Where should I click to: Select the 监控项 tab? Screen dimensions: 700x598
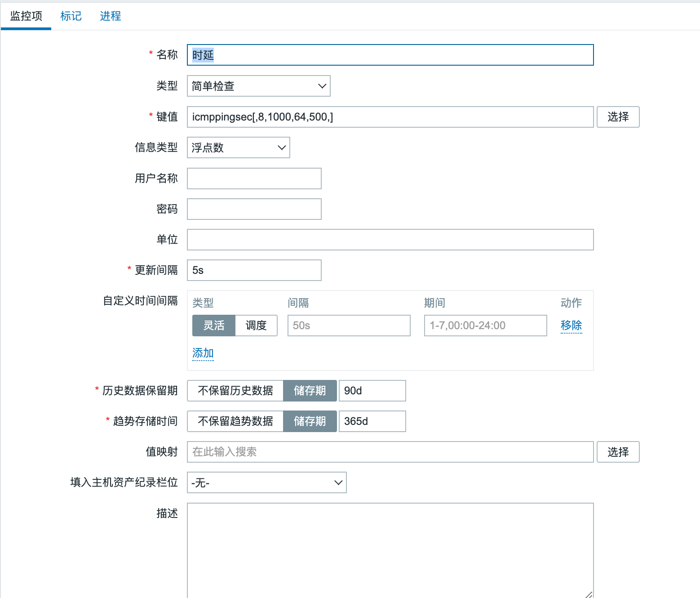tap(26, 16)
